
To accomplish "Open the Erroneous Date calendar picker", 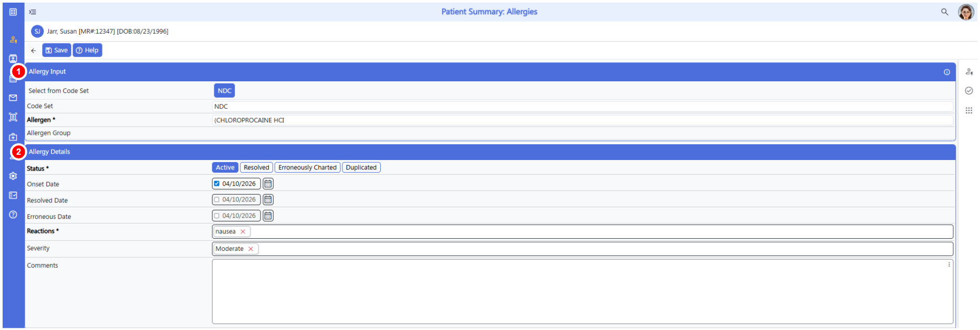I will [x=268, y=216].
